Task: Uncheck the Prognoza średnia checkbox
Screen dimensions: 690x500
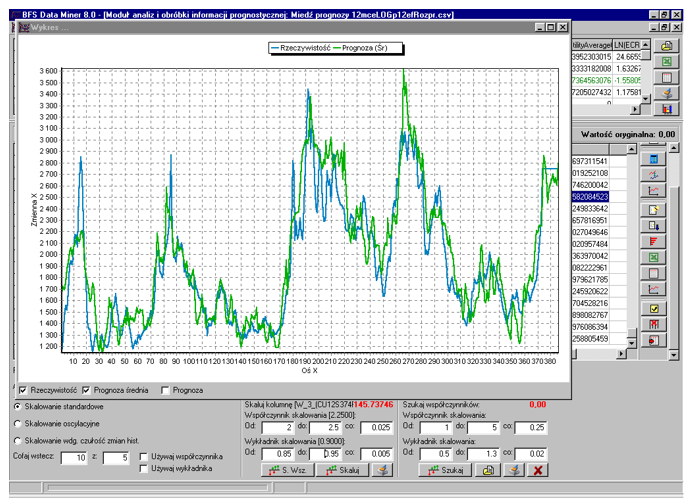Action: click(86, 390)
